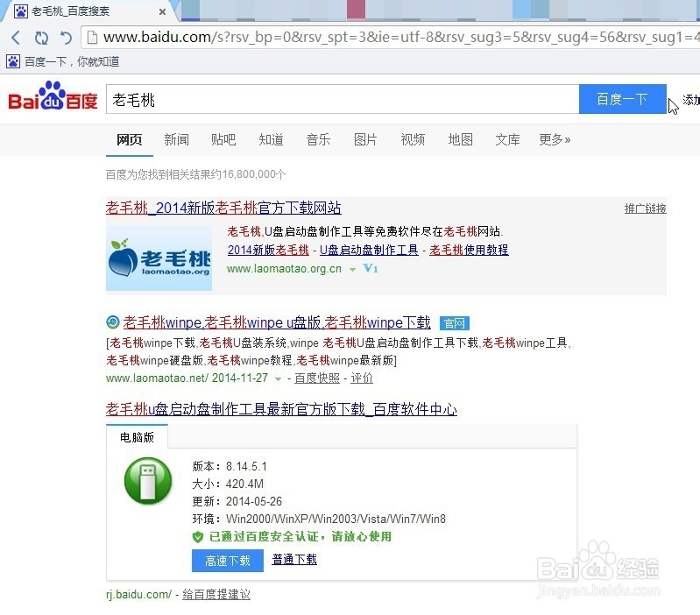Click the 给百度提建议 link
The width and height of the screenshot is (700, 615).
pyautogui.click(x=216, y=595)
